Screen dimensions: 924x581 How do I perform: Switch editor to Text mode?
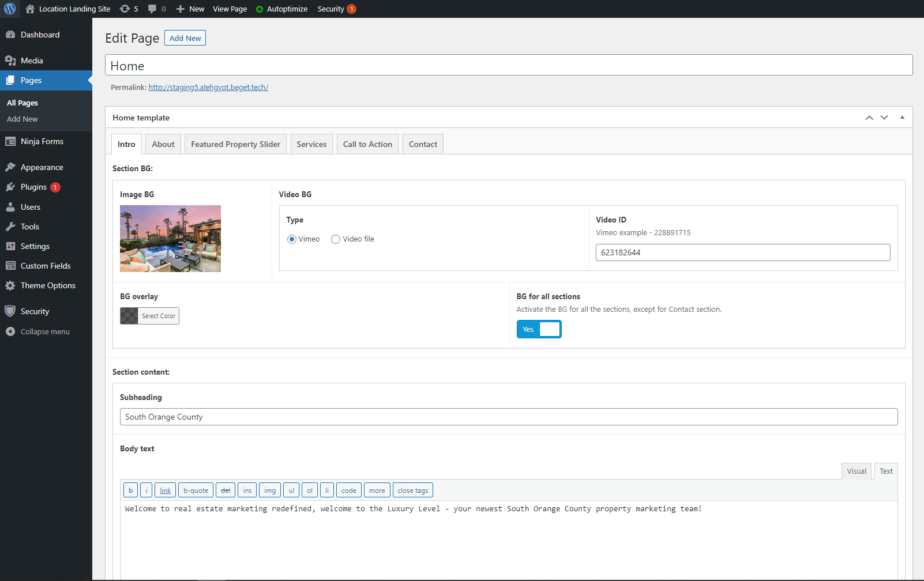[x=886, y=471]
